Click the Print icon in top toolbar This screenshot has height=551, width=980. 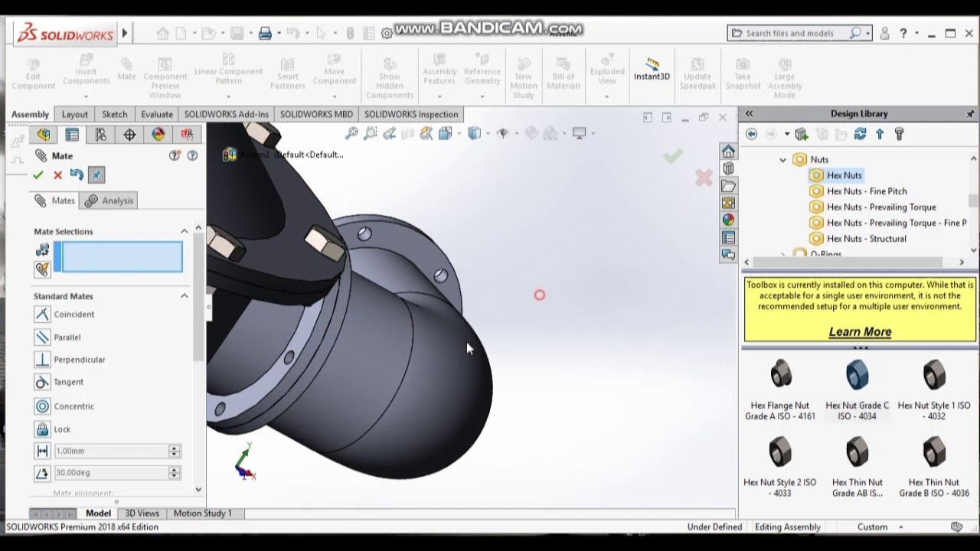(x=265, y=33)
